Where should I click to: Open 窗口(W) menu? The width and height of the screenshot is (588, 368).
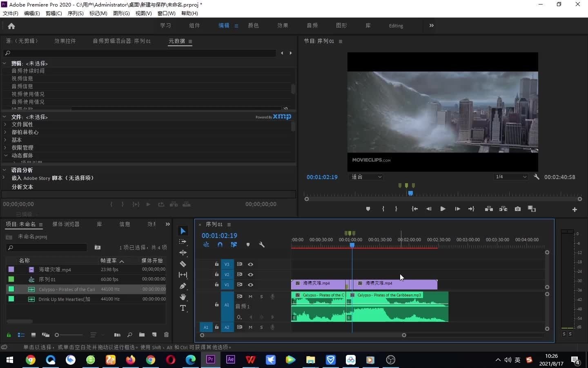tap(166, 13)
